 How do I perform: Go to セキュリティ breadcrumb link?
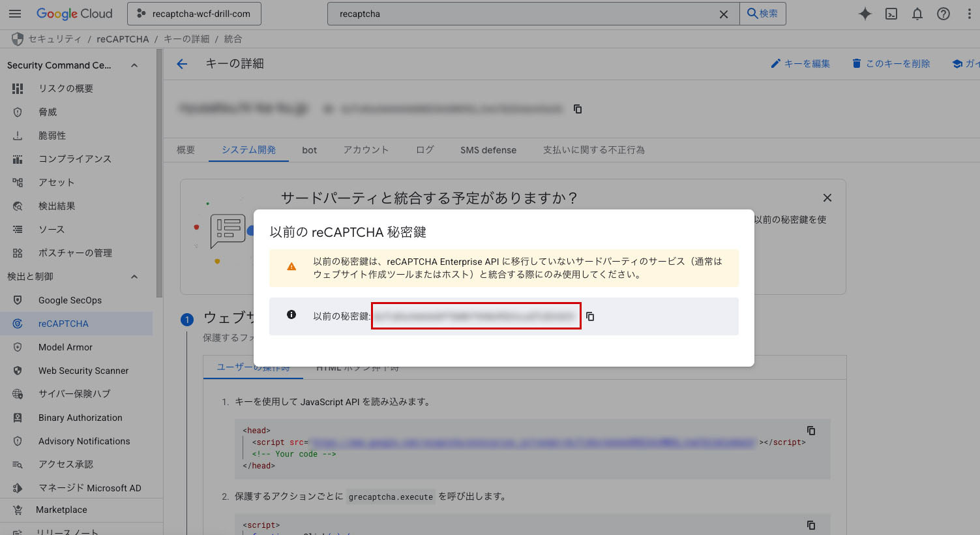click(55, 39)
